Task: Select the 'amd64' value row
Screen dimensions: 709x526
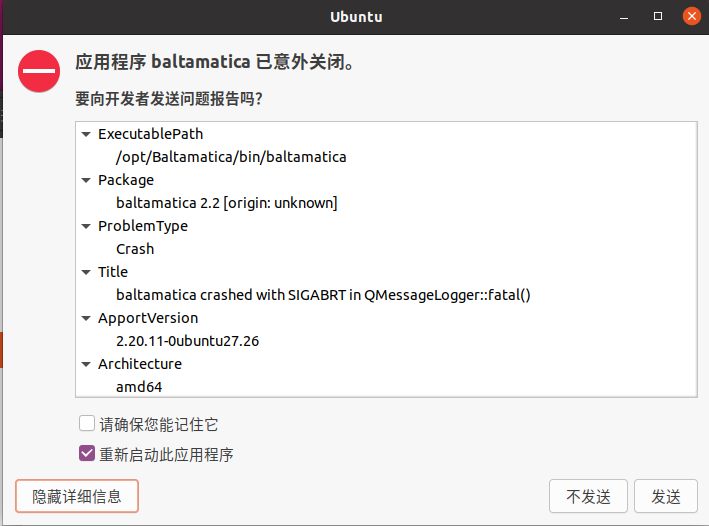Action: (139, 387)
